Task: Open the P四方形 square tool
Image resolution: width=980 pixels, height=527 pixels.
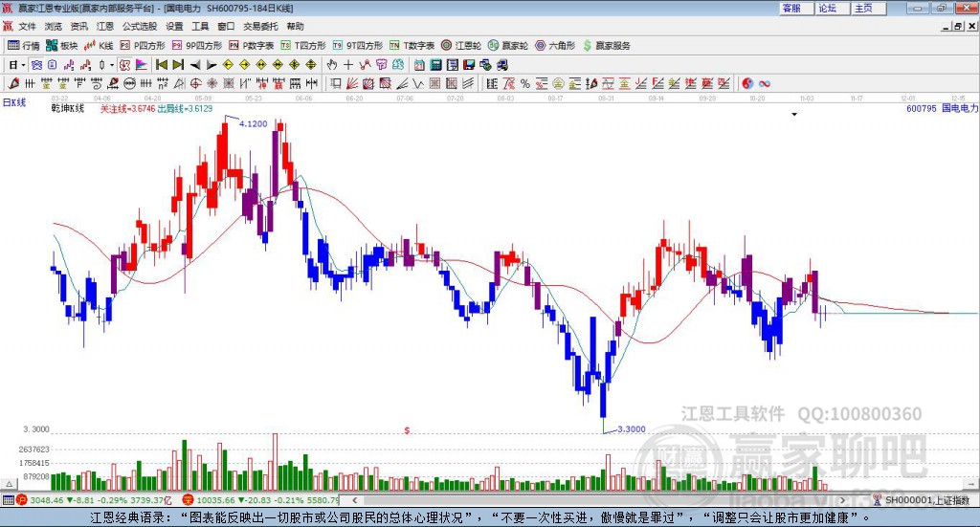Action: coord(143,46)
